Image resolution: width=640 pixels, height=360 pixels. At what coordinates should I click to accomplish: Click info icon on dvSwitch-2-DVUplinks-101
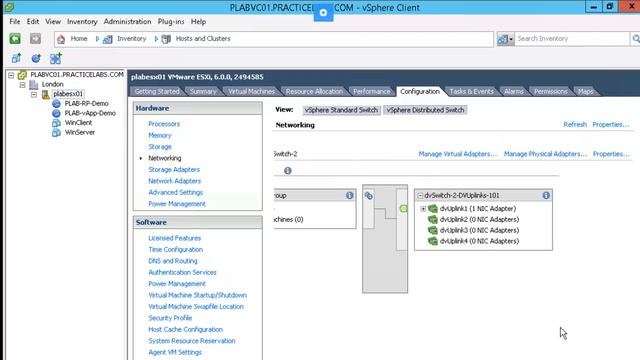pyautogui.click(x=546, y=196)
